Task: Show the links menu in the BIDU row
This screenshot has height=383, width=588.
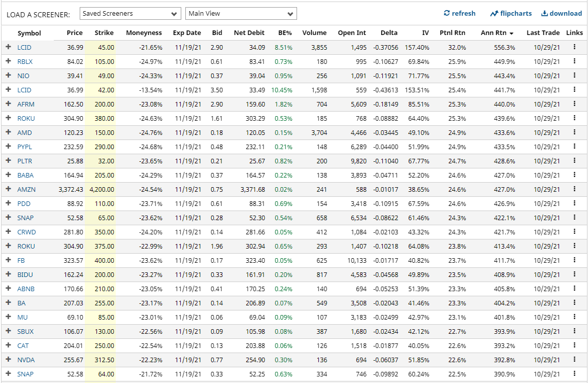Action: [574, 275]
